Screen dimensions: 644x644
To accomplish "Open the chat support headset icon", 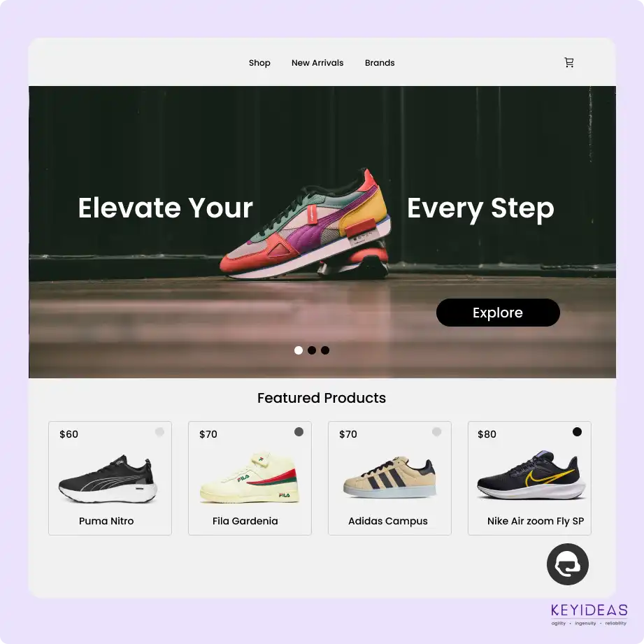I will coord(568,564).
